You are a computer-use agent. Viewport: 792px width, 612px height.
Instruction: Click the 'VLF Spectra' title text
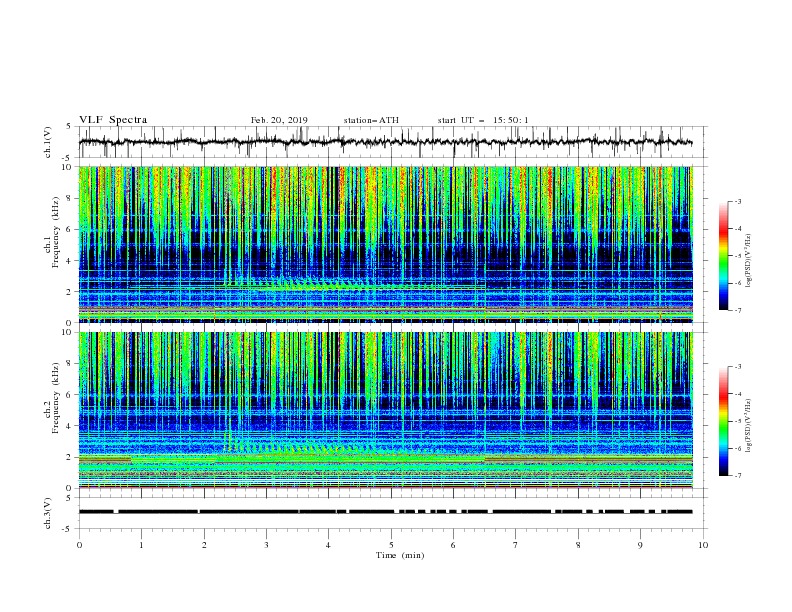click(113, 120)
